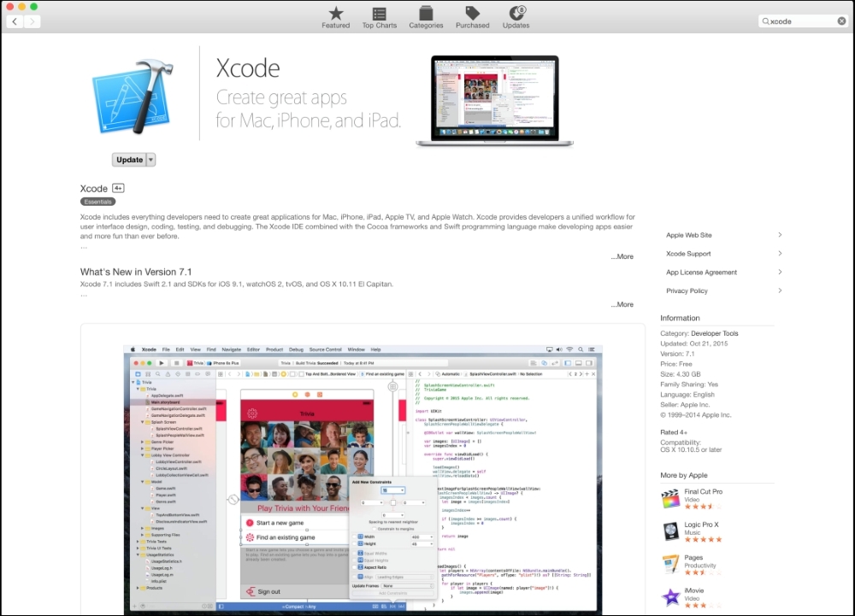
Task: Open Pages app icon
Action: (x=670, y=564)
